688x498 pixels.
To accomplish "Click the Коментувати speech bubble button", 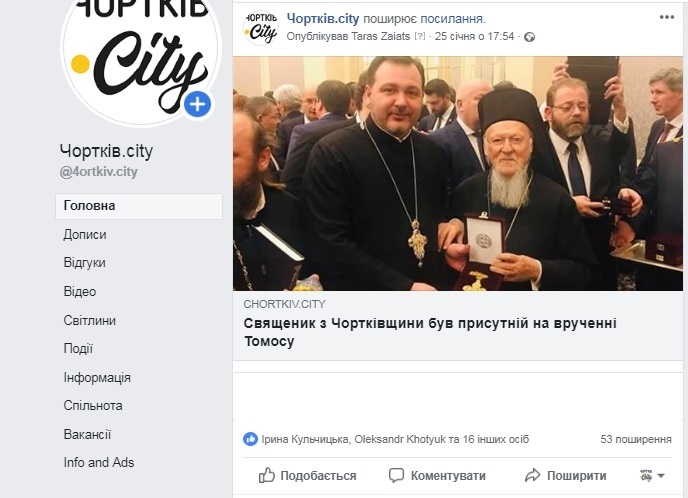I will click(437, 476).
